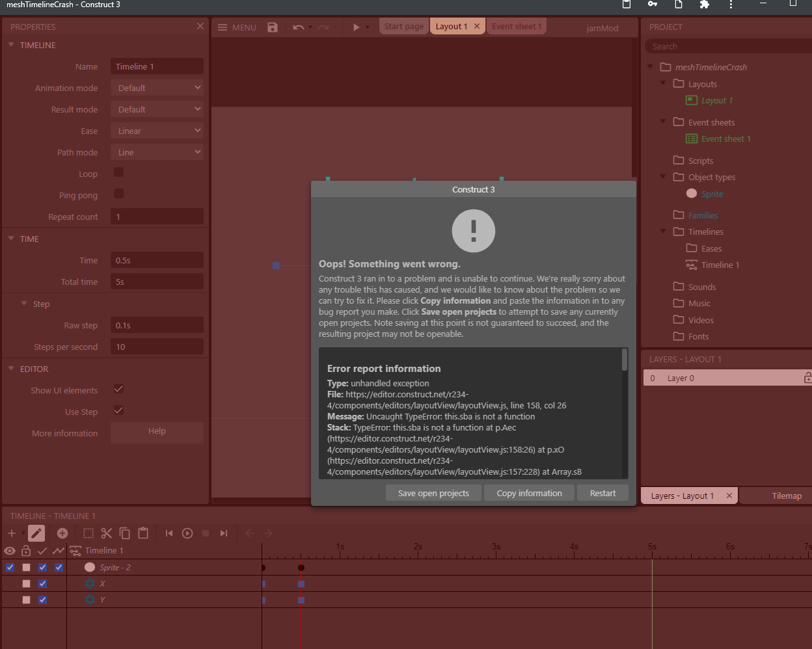Click the Copy icon in timeline toolbar
Viewport: 812px width, 649px height.
coord(125,533)
